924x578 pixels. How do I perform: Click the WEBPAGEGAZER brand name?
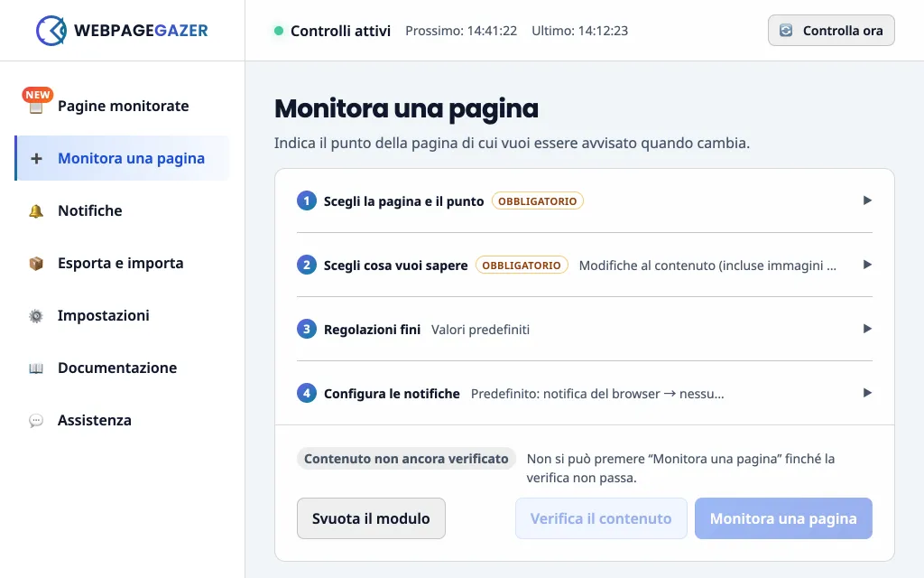click(x=141, y=31)
